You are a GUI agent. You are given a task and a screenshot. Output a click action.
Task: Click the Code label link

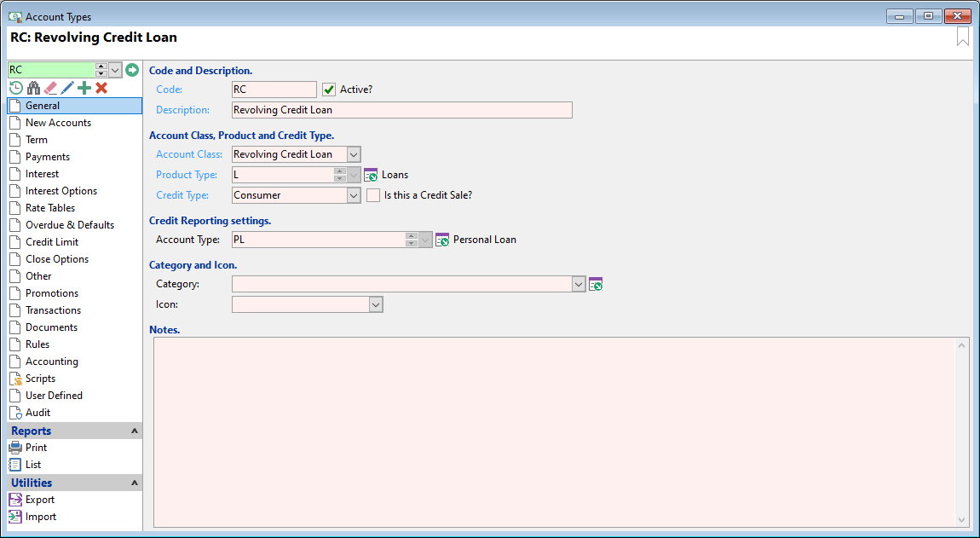click(x=170, y=90)
